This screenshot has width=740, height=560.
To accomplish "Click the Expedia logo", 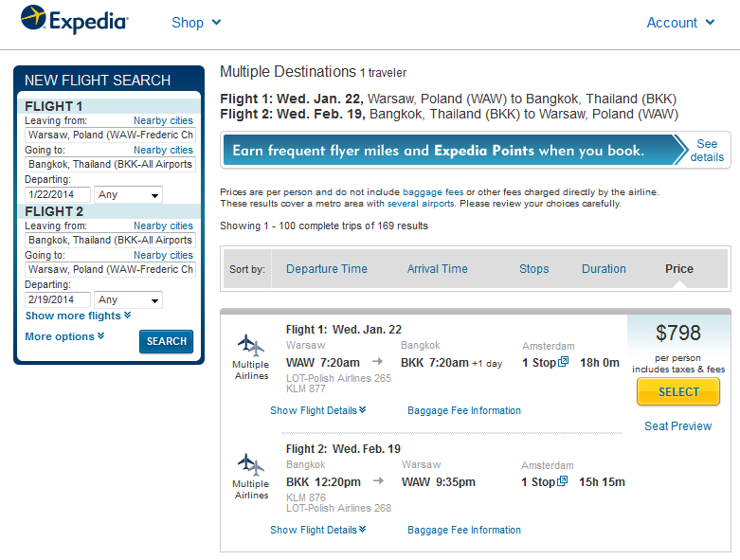I will point(74,19).
